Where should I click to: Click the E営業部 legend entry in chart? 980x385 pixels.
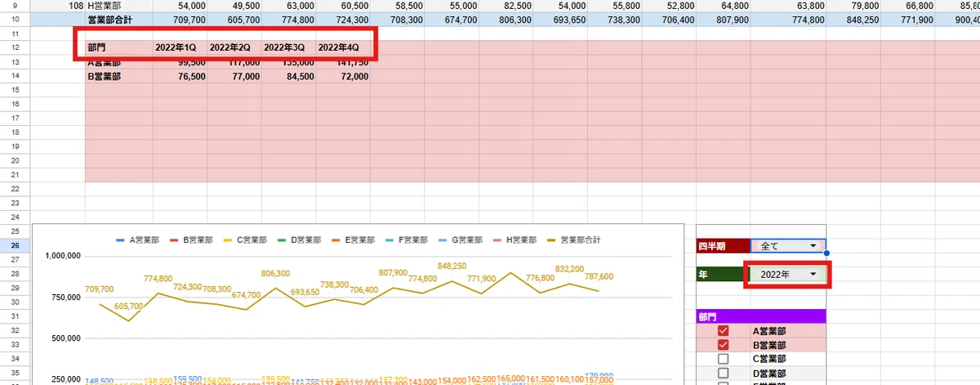pos(354,240)
